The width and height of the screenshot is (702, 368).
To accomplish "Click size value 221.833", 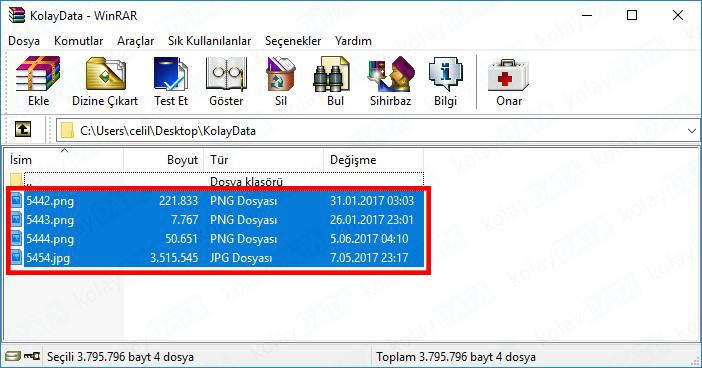I will 178,201.
